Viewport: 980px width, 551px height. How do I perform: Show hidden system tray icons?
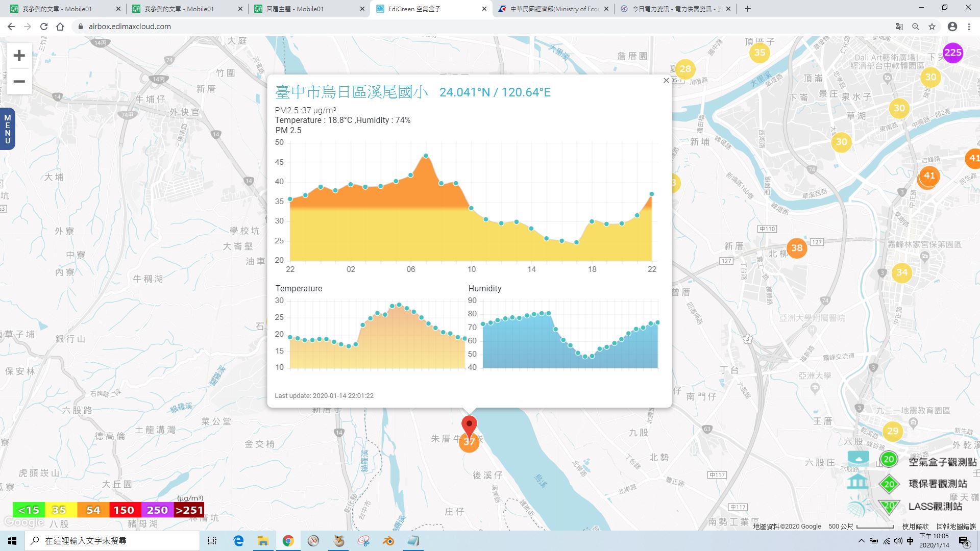(x=861, y=541)
